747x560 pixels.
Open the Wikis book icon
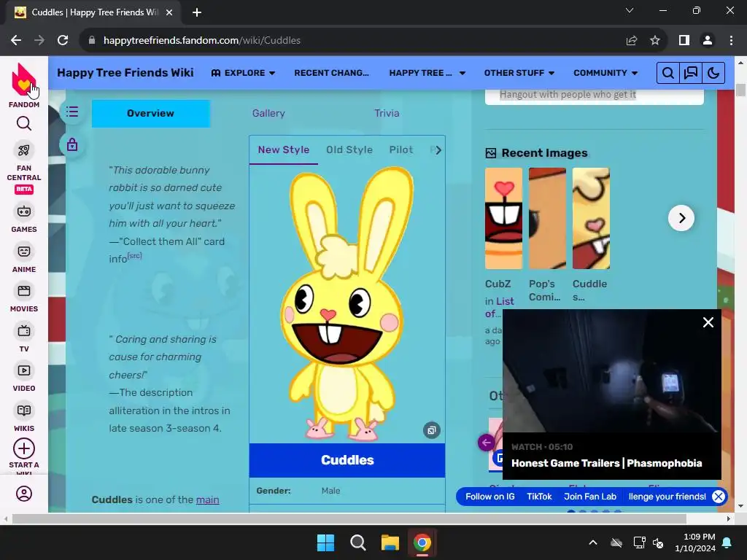(24, 411)
